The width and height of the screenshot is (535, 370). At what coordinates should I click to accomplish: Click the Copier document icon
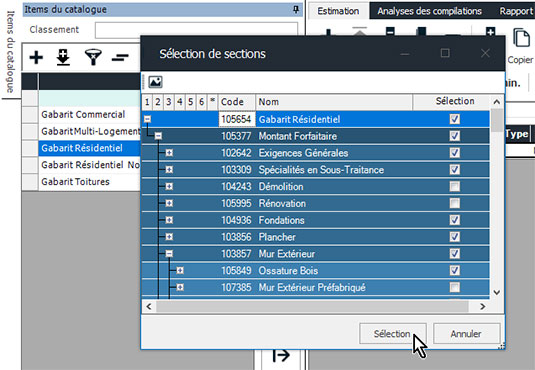521,38
